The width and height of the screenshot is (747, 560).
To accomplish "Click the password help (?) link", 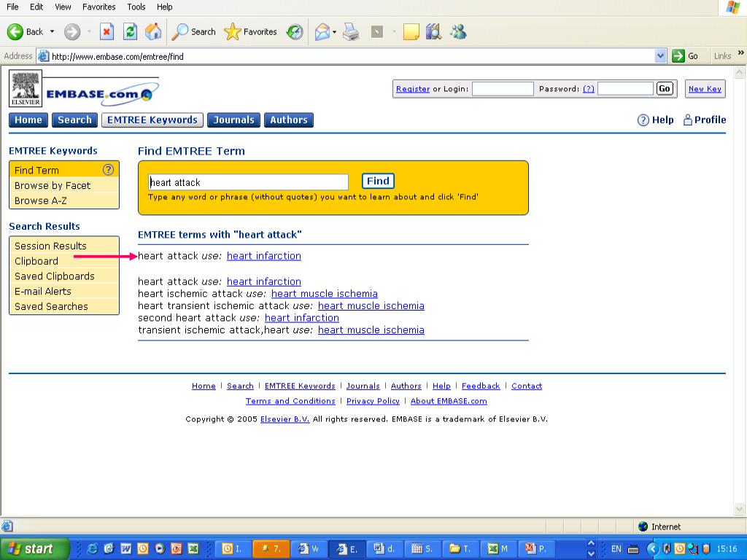I will coord(589,89).
